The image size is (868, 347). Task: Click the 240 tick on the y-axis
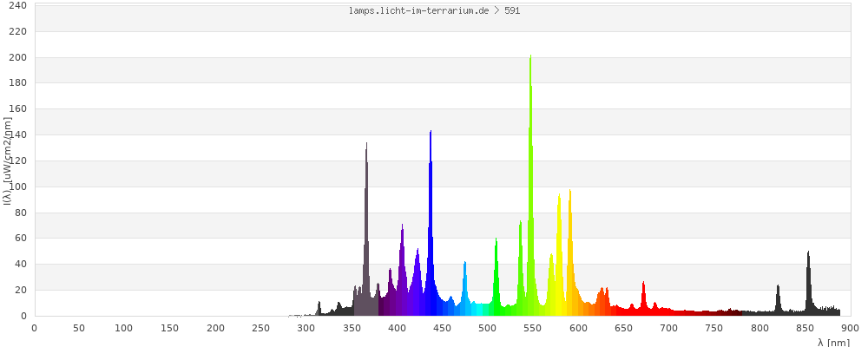click(17, 6)
